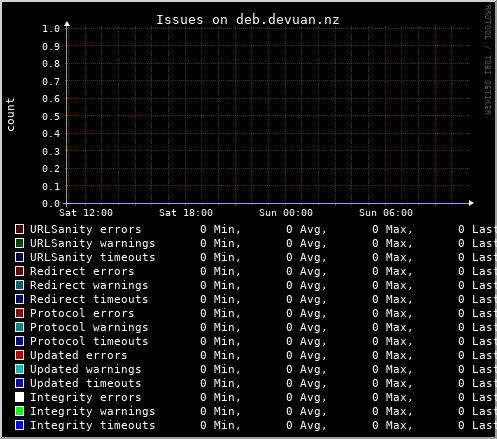Image resolution: width=497 pixels, height=439 pixels.
Task: Click the Redirect warnings teal swatch
Action: tap(19, 285)
